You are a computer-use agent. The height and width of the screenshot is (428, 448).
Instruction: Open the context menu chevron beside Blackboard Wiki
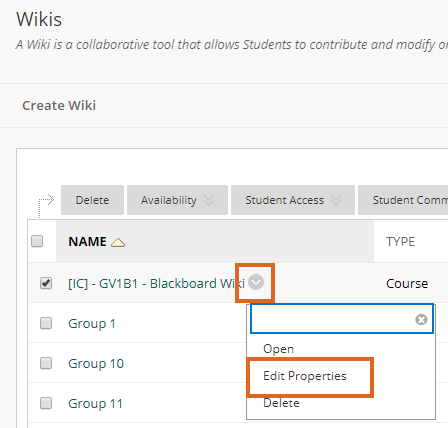pyautogui.click(x=256, y=282)
